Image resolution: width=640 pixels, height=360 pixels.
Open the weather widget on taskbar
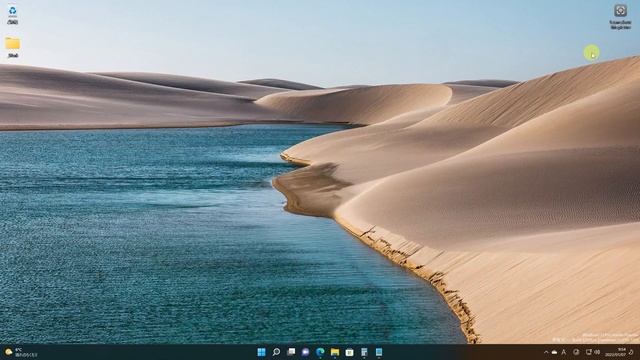click(20, 352)
